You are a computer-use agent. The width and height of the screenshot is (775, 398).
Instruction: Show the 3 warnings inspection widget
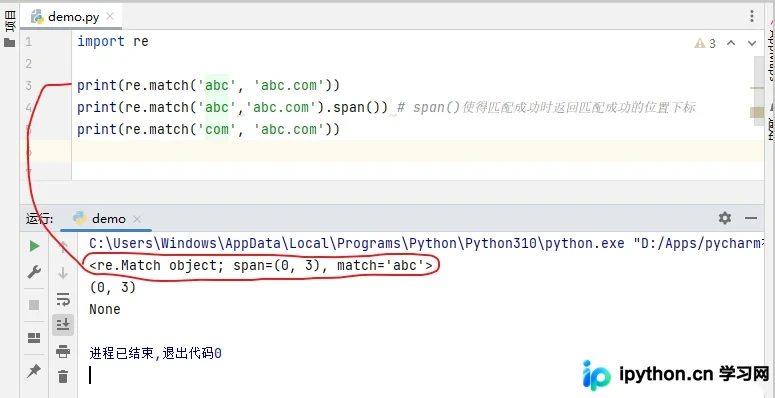(705, 44)
